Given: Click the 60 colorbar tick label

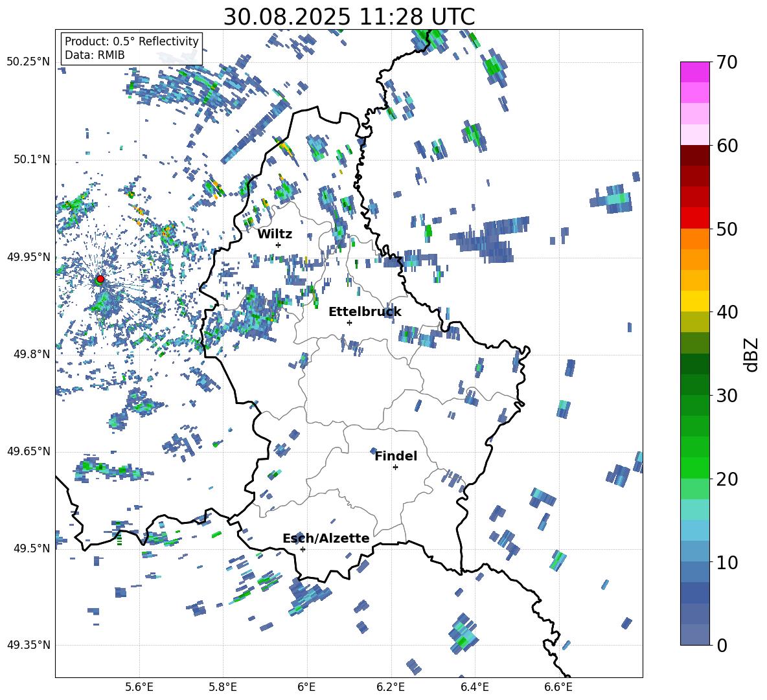Looking at the screenshot, I should click(x=727, y=146).
